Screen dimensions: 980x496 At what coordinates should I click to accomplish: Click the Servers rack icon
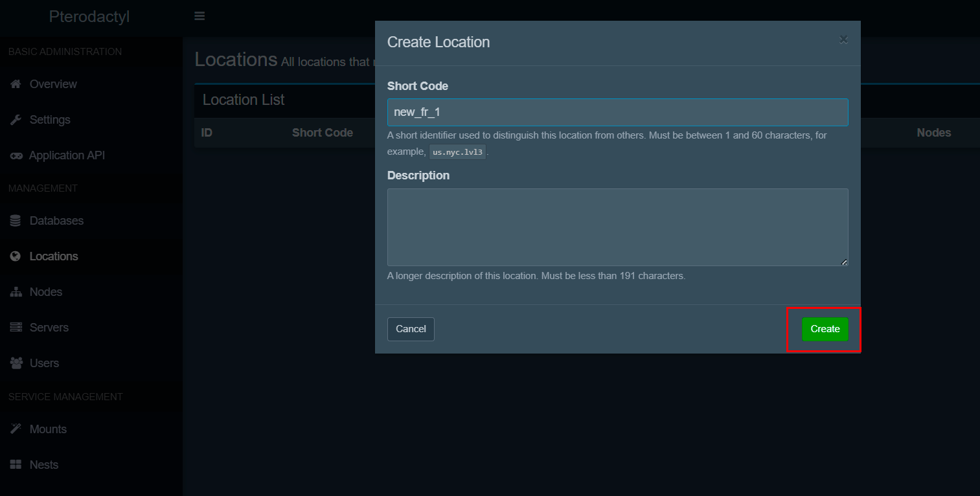point(16,328)
